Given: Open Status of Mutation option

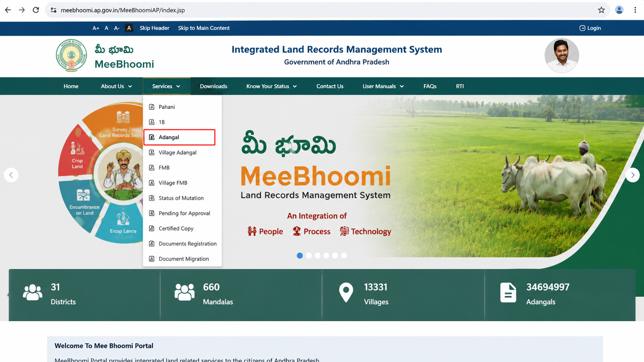Looking at the screenshot, I should click(182, 198).
